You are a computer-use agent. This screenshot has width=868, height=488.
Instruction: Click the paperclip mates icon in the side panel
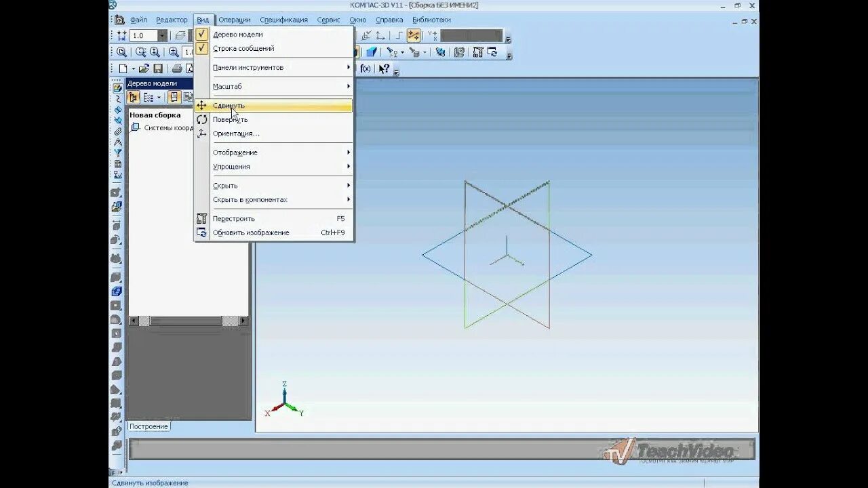pyautogui.click(x=118, y=131)
